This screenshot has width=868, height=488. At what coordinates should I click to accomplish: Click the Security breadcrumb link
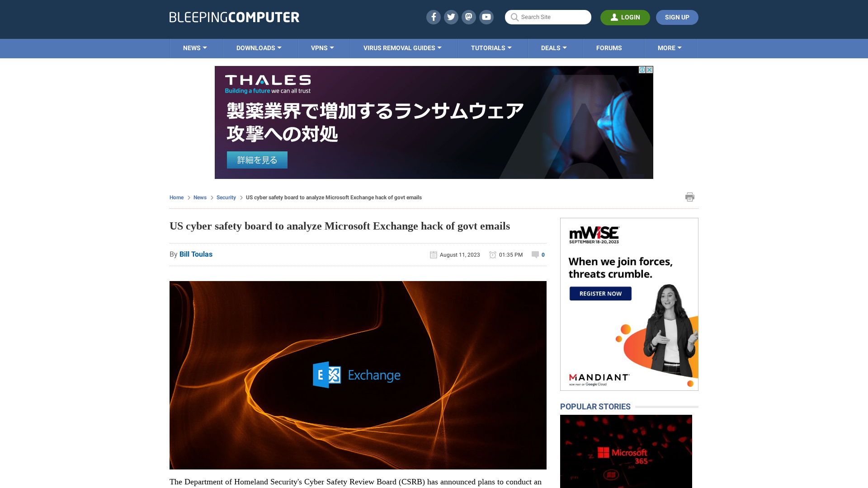point(226,197)
